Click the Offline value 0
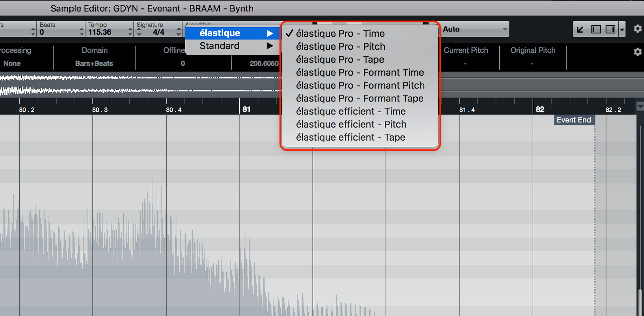Image resolution: width=644 pixels, height=316 pixels. (183, 64)
